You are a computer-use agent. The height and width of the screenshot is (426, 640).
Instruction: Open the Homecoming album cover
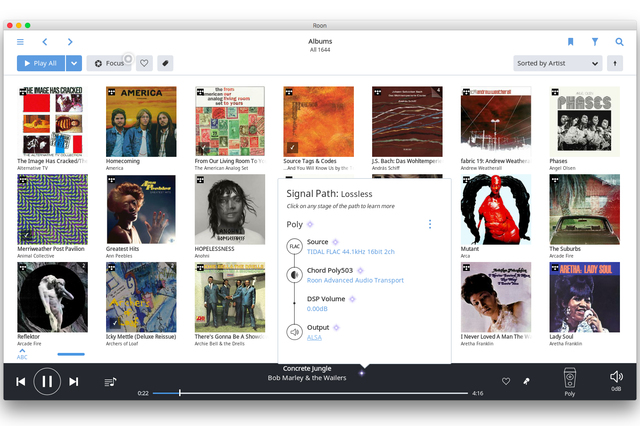pos(141,121)
